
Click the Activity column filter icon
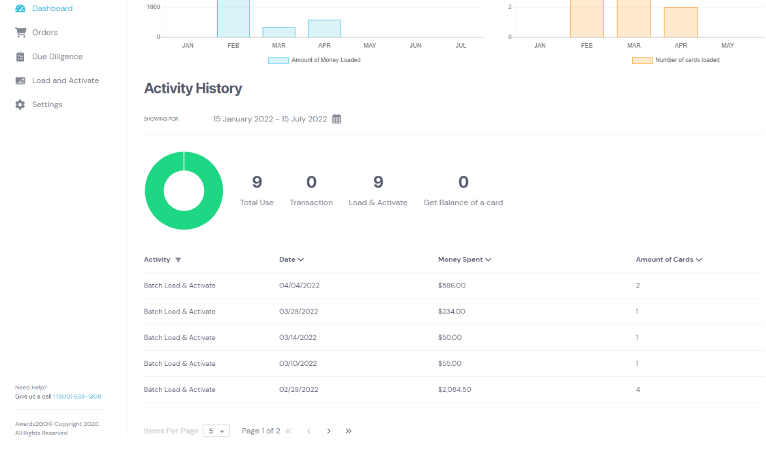[178, 260]
